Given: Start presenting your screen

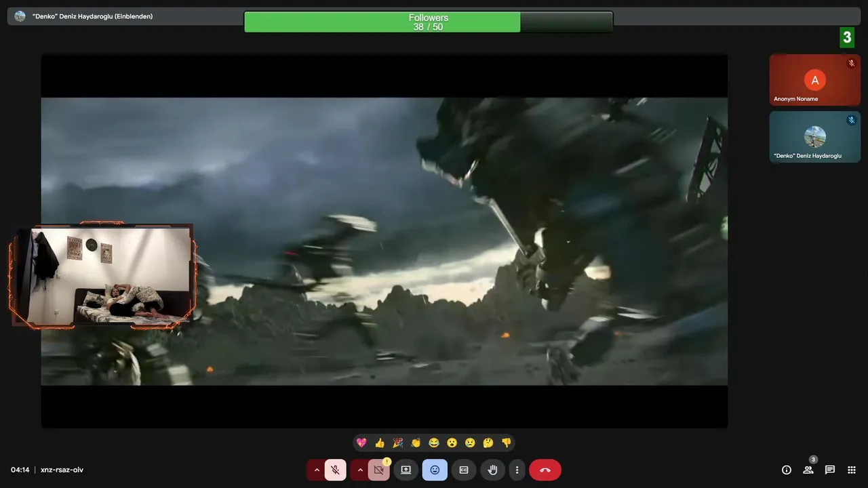Looking at the screenshot, I should tap(406, 470).
